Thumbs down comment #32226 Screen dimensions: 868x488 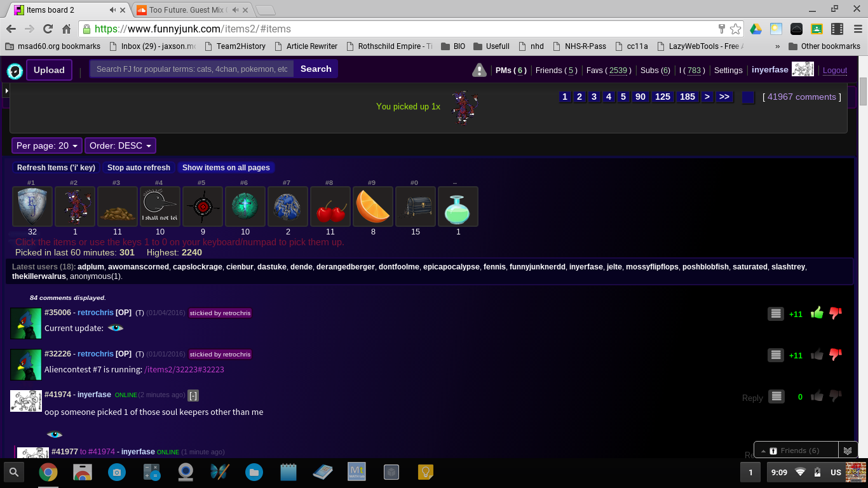point(836,355)
